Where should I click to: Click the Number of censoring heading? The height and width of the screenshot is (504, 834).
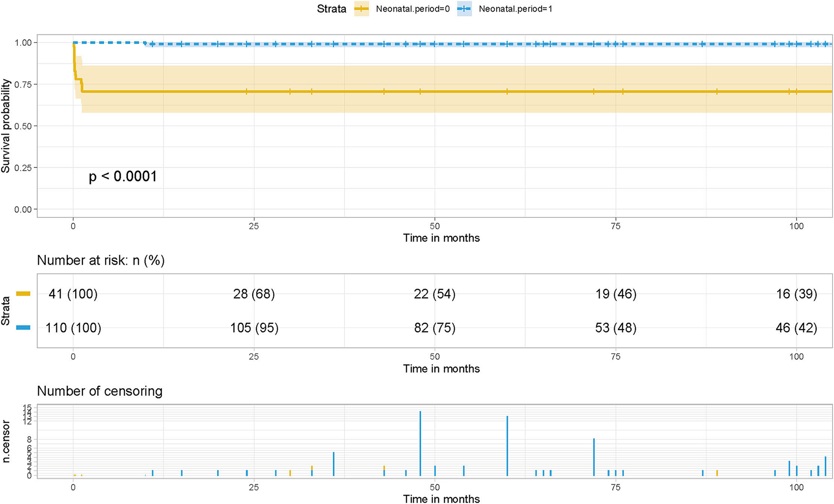point(100,391)
